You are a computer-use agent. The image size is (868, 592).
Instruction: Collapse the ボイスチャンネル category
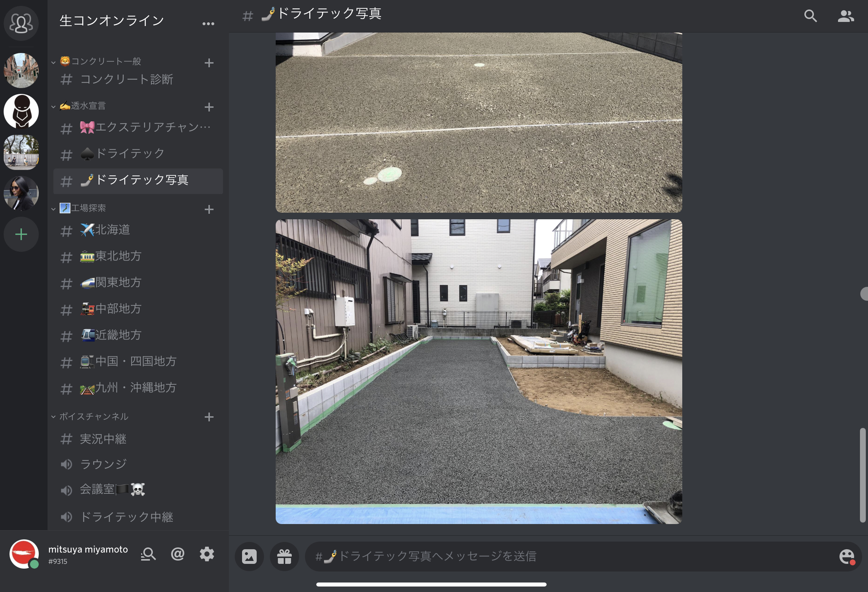(53, 417)
